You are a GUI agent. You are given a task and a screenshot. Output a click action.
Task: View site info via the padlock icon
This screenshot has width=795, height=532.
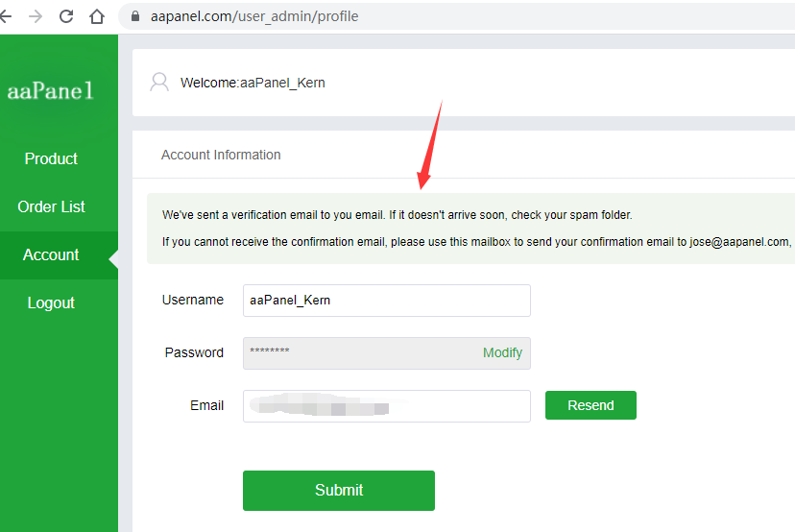click(134, 16)
